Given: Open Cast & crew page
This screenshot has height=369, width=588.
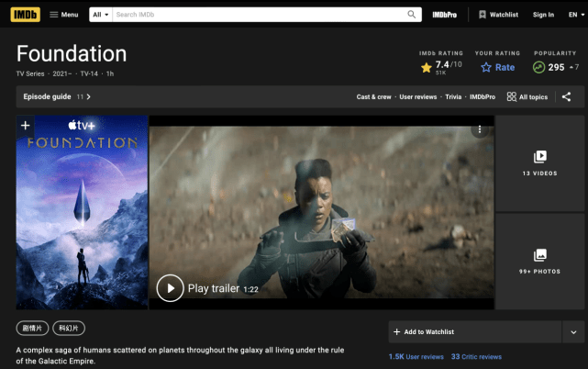Looking at the screenshot, I should [x=373, y=97].
